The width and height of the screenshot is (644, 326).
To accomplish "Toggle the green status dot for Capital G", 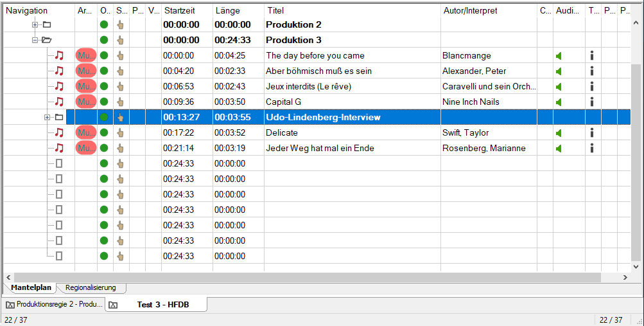I will pyautogui.click(x=104, y=102).
